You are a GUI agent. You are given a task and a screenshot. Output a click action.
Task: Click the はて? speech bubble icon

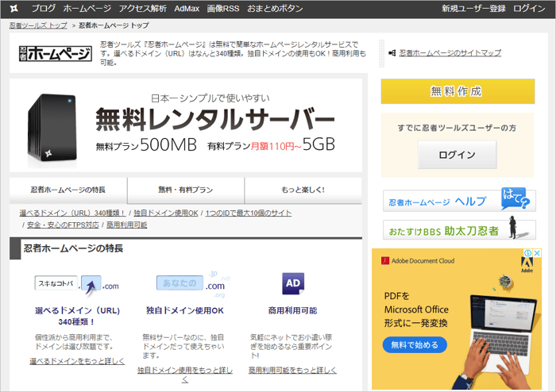pos(515,198)
